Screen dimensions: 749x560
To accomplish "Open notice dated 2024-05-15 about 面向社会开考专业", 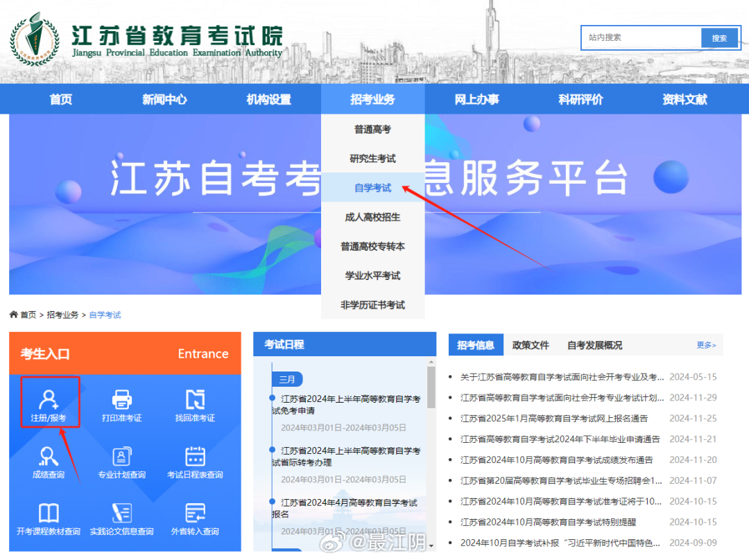I will (x=562, y=376).
